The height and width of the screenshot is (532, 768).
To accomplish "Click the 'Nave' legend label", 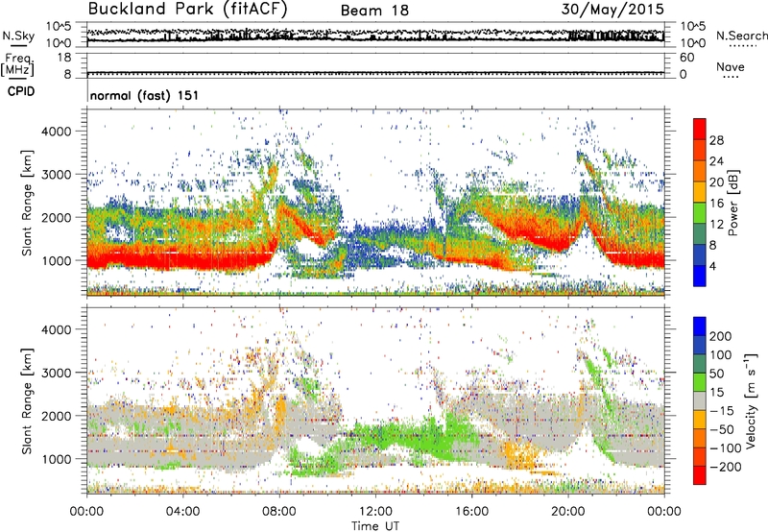I will [x=730, y=67].
